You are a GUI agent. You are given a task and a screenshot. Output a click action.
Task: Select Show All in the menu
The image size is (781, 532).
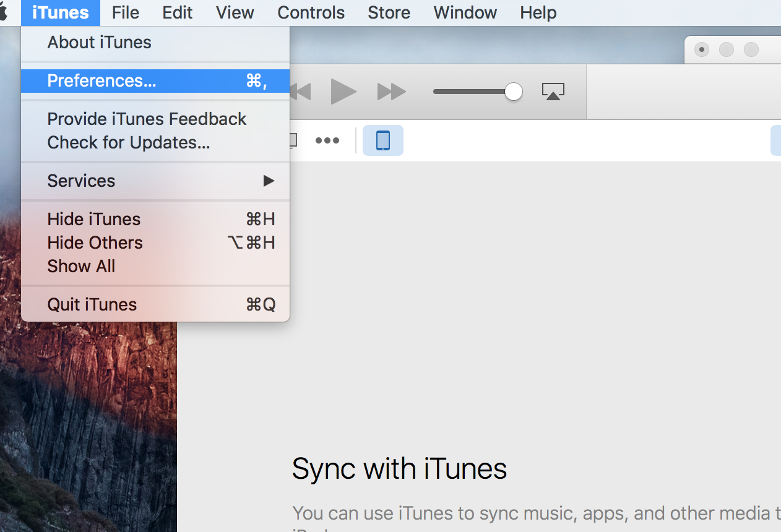pos(155,266)
